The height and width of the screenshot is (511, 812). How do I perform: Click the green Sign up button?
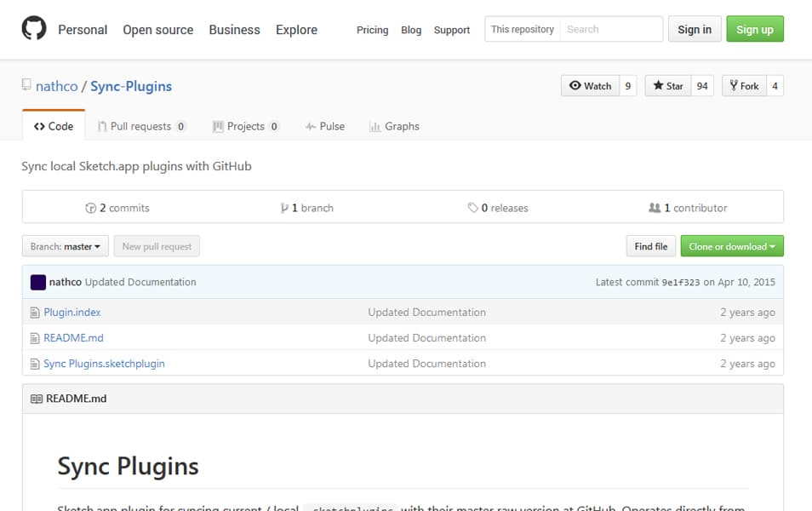coord(754,29)
